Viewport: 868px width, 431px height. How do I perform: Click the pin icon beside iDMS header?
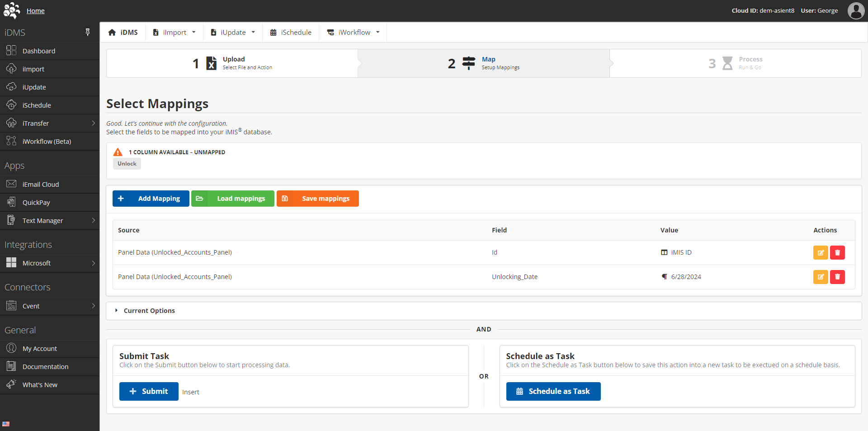88,32
